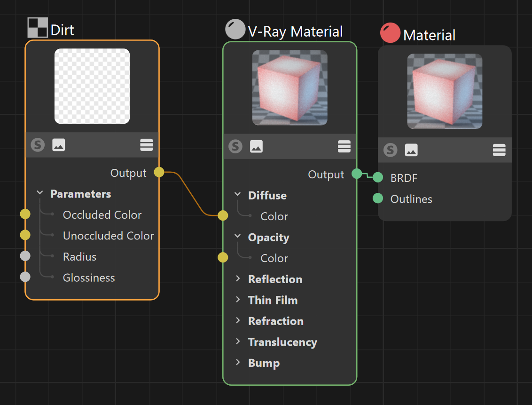Select the V-Ray Material cube preview thumbnail
This screenshot has width=532, height=405.
coord(290,87)
